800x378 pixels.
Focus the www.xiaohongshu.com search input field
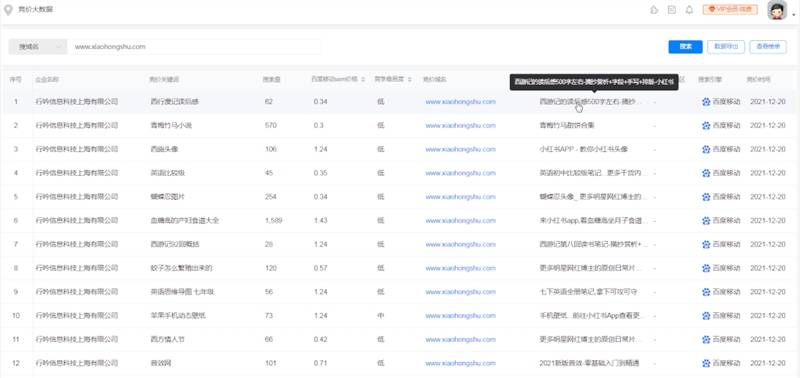click(x=195, y=47)
